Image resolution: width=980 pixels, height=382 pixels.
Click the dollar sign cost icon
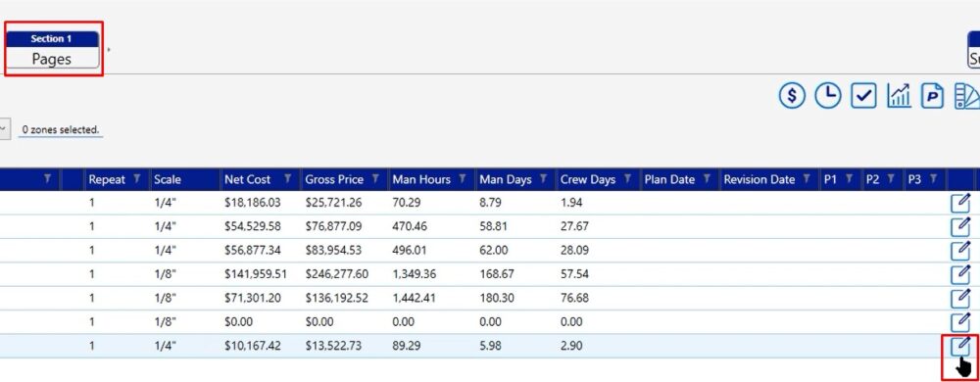pos(792,96)
